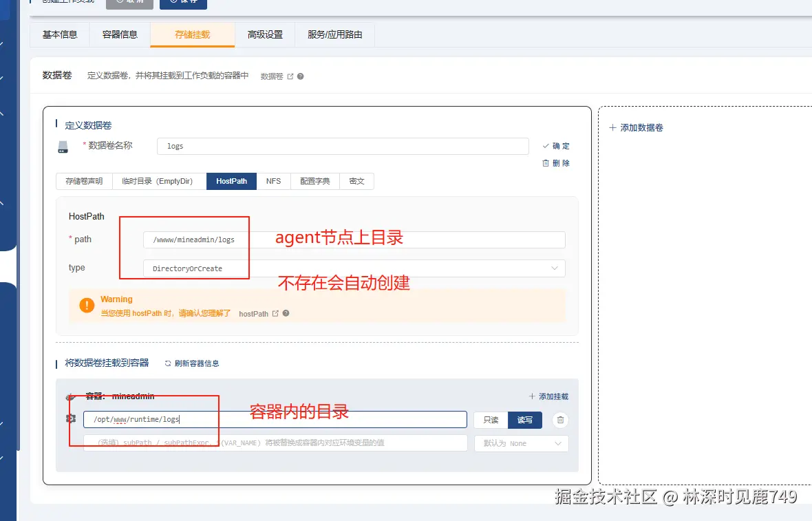This screenshot has width=812, height=521.
Task: Choose the 密文 volume type
Action: [357, 181]
